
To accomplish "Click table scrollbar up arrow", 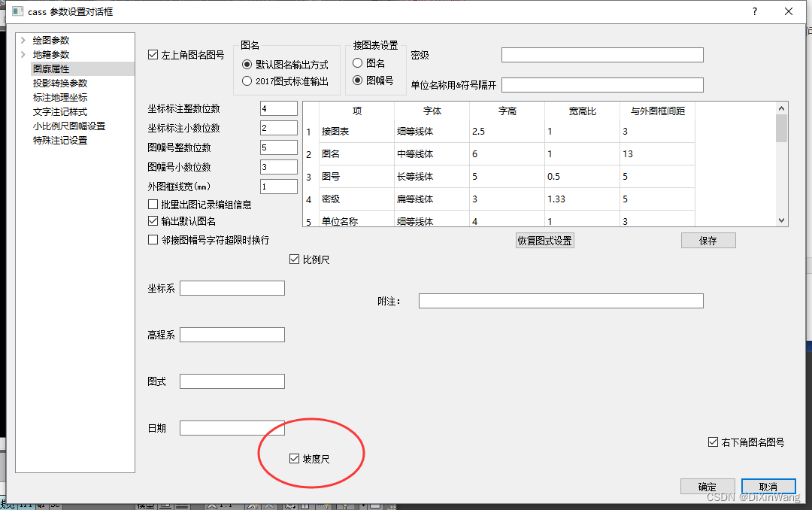I will [x=781, y=108].
